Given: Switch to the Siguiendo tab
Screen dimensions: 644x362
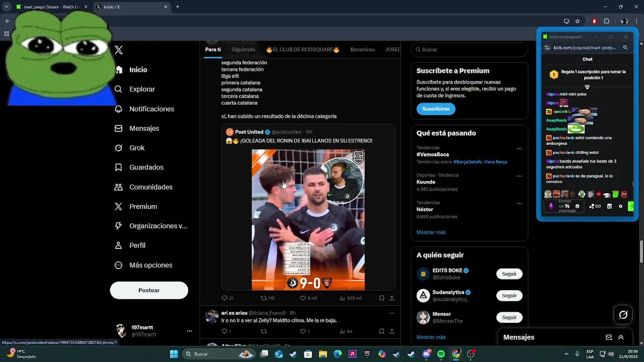Looking at the screenshot, I should point(244,49).
